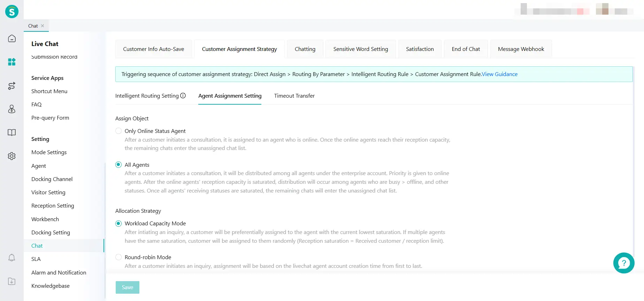
Task: Open the home icon in left sidebar
Action: (x=12, y=38)
